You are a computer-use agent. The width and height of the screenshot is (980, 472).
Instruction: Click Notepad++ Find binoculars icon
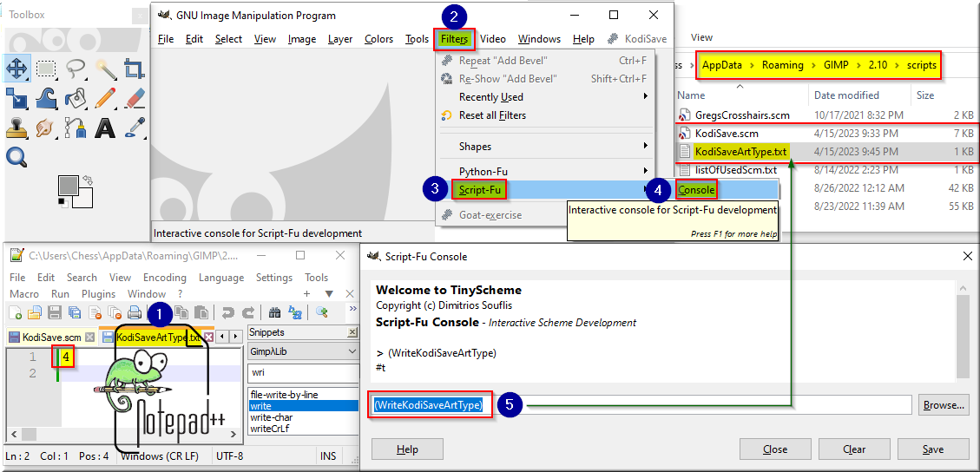pos(273,313)
